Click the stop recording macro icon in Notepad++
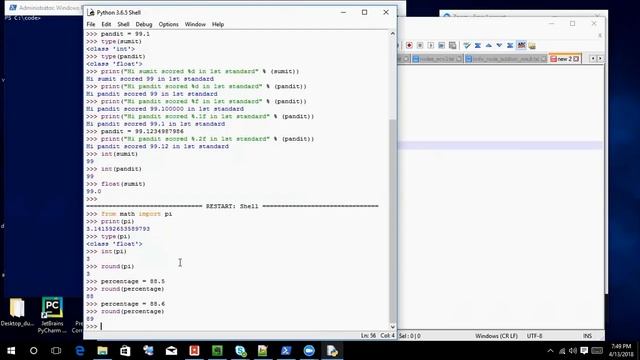This screenshot has width=640, height=360. [420, 45]
